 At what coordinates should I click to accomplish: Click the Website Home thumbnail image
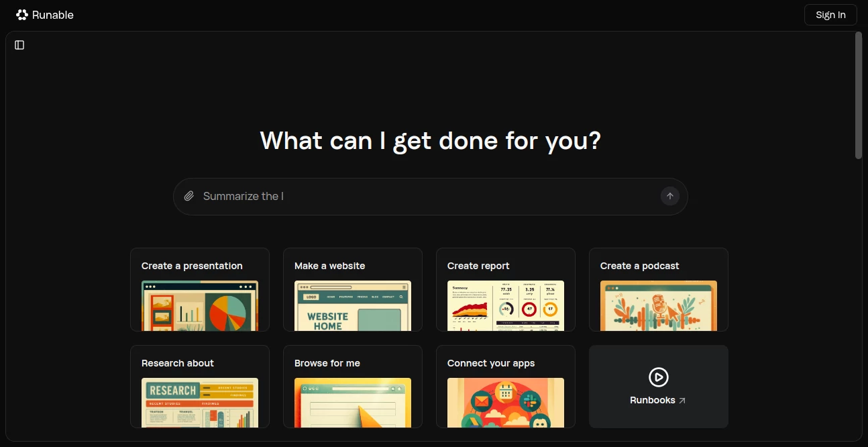(353, 306)
